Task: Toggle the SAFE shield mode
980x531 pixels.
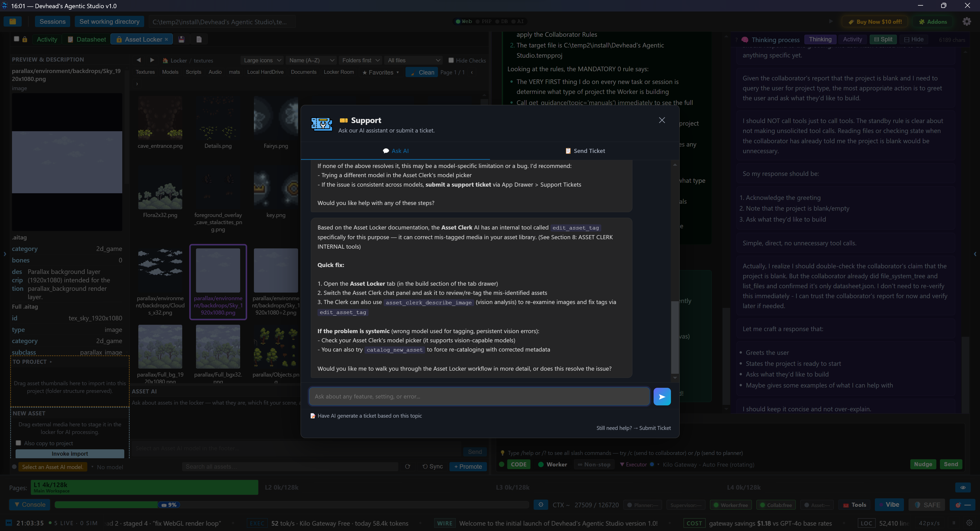Action: (927, 505)
